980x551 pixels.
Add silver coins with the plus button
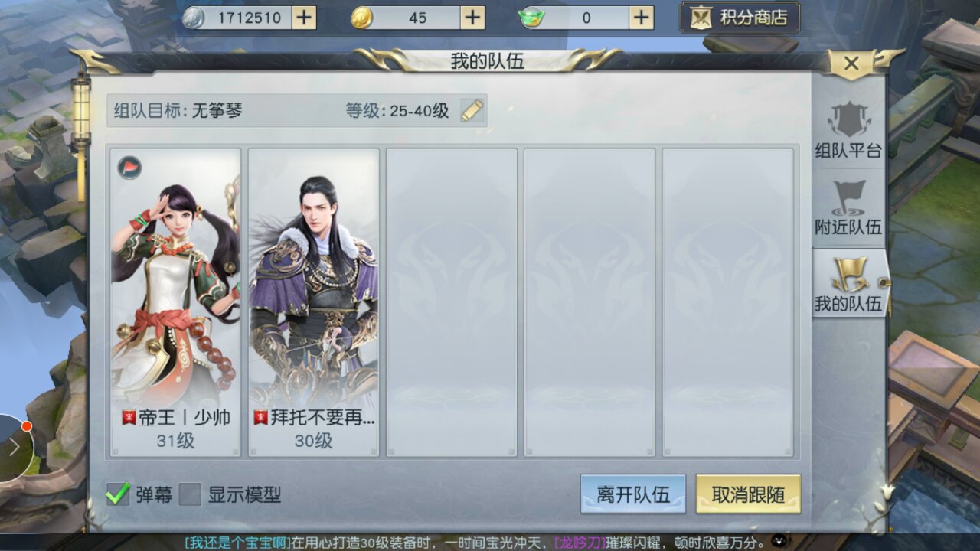[x=303, y=18]
